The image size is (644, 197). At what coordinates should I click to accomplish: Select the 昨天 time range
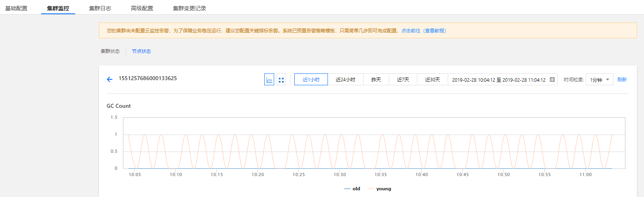pos(376,79)
